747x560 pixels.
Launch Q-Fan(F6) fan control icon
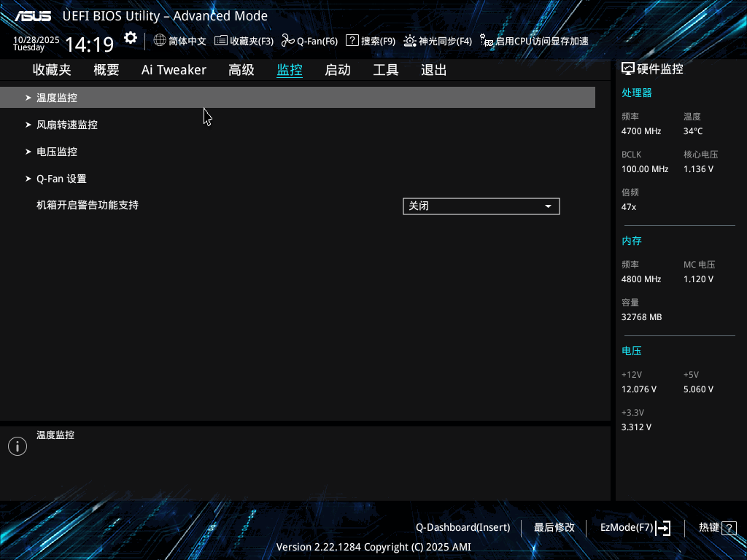pyautogui.click(x=287, y=41)
